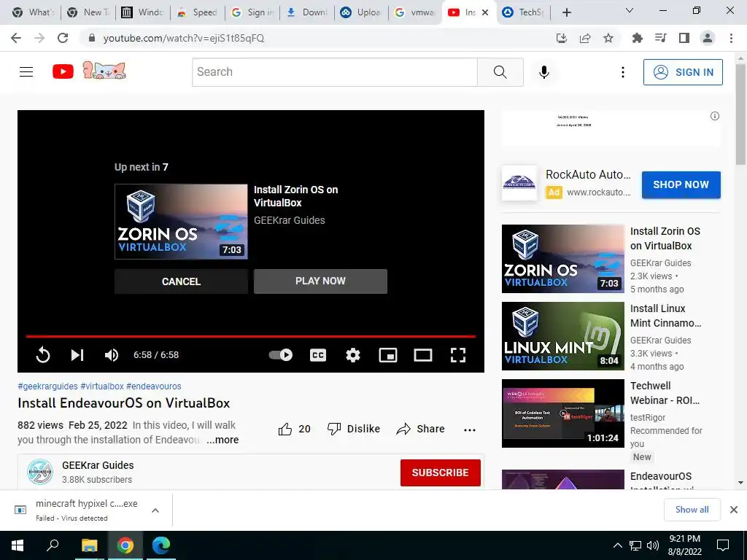
Task: Open File Explorer from the taskbar
Action: click(89, 545)
